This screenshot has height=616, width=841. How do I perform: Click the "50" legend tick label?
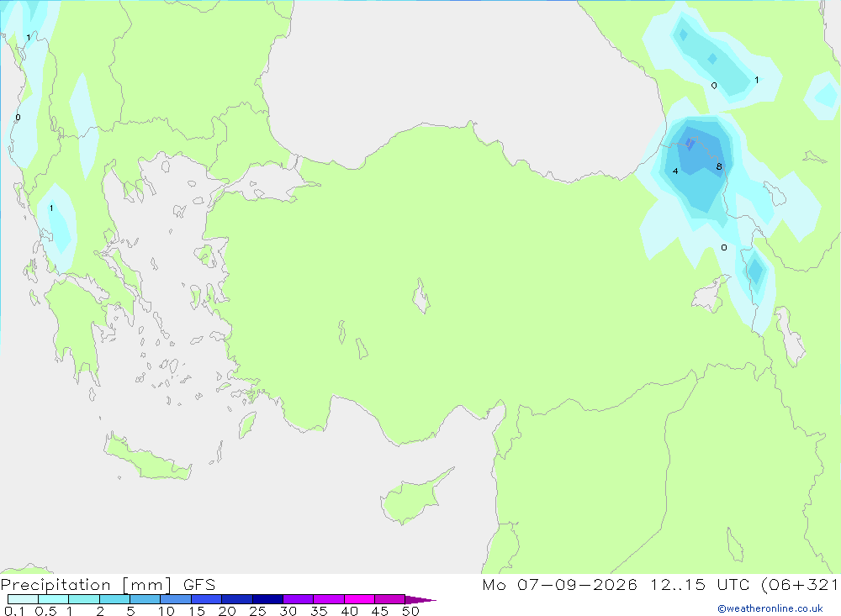(410, 611)
